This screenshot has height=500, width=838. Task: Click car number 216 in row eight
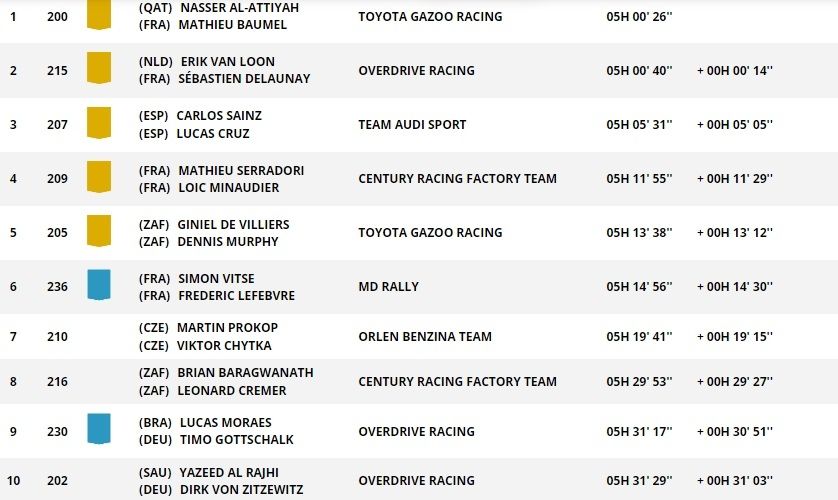point(57,381)
